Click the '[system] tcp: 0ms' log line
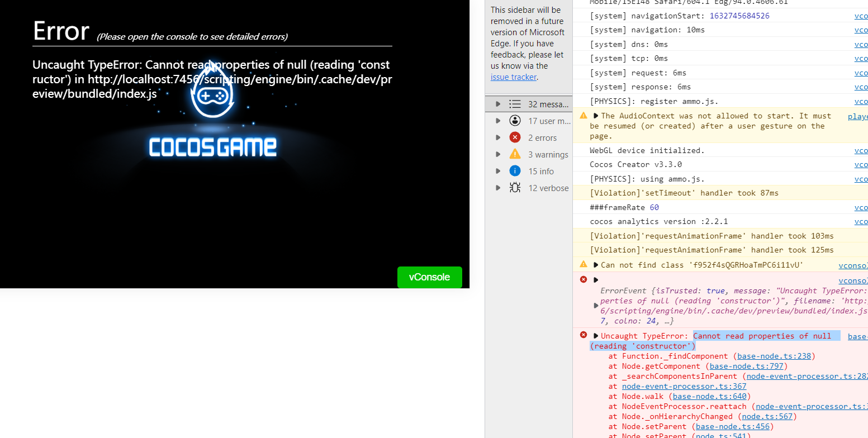868x438 pixels. [629, 59]
